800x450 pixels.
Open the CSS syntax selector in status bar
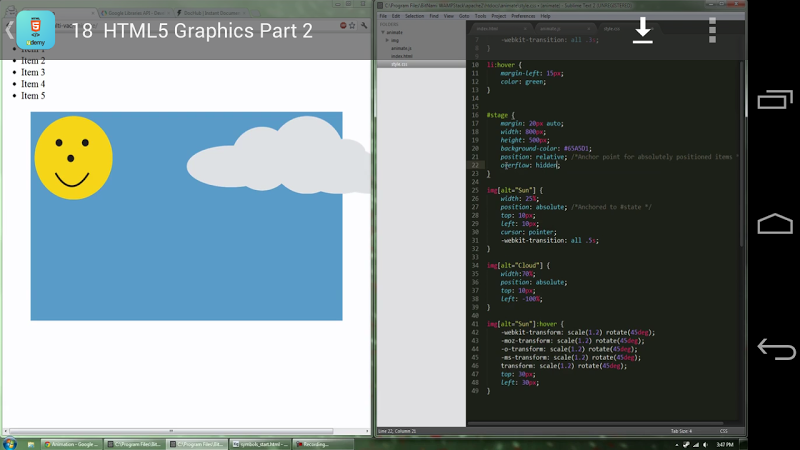click(x=723, y=431)
